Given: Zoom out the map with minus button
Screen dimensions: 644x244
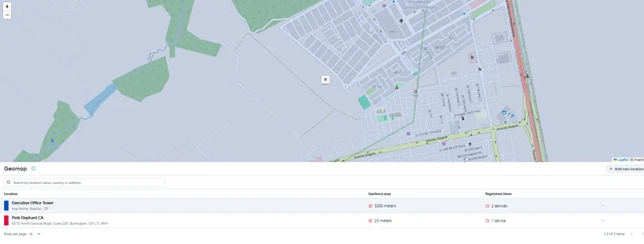Looking at the screenshot, I should pos(7,15).
